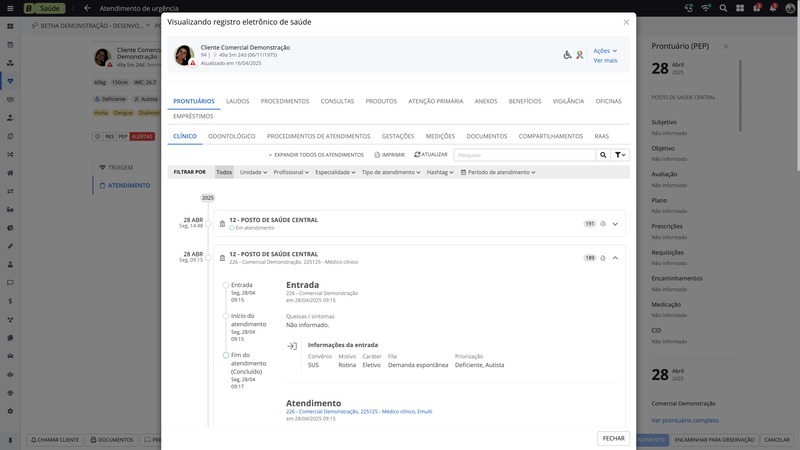Open the filter funnel dropdown
The width and height of the screenshot is (800, 450).
point(621,155)
